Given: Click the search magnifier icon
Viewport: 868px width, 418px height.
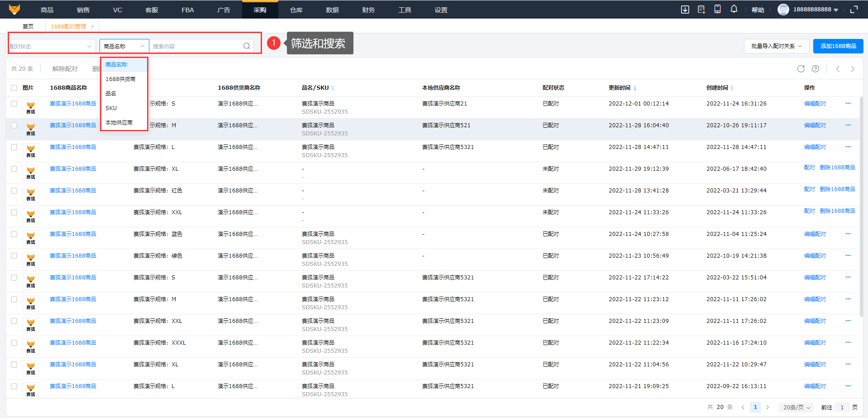Looking at the screenshot, I should (x=247, y=46).
